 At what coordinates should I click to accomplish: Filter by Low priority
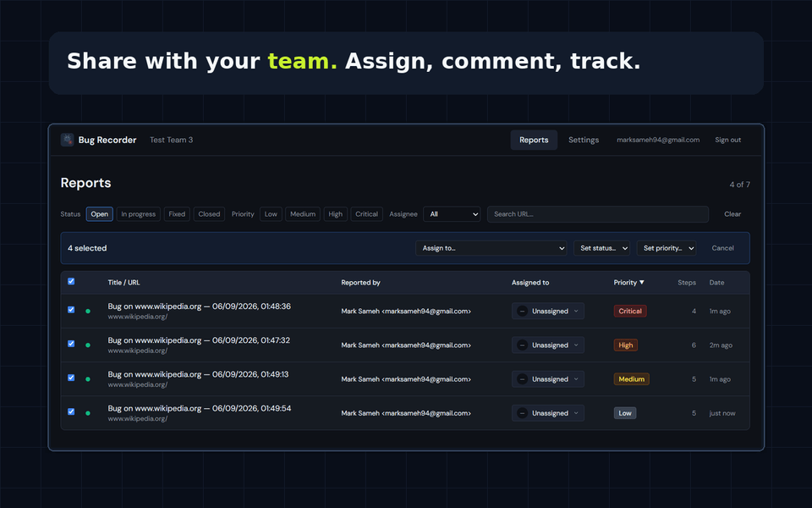271,214
